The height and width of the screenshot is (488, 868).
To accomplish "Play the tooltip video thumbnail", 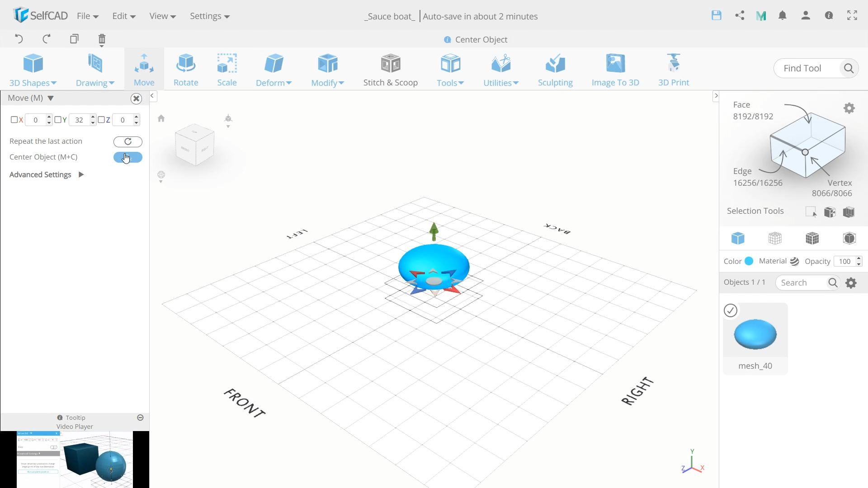I will pyautogui.click(x=75, y=459).
